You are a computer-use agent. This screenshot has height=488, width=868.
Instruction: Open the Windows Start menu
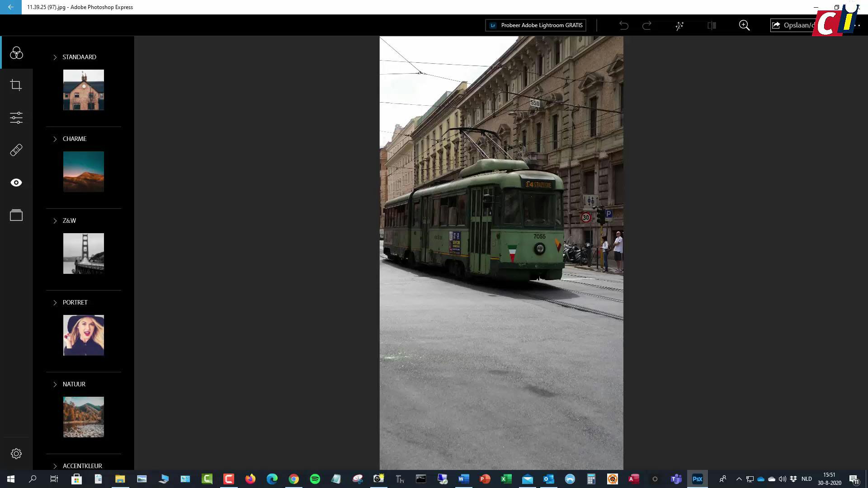click(11, 479)
